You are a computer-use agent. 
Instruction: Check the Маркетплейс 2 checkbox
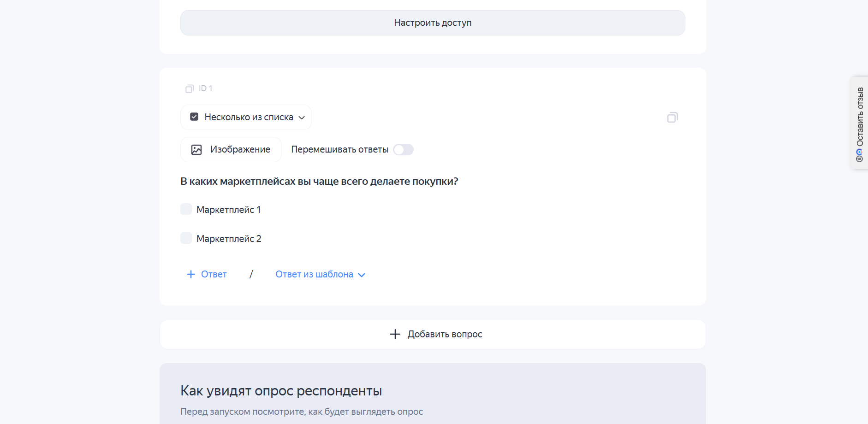coord(186,238)
